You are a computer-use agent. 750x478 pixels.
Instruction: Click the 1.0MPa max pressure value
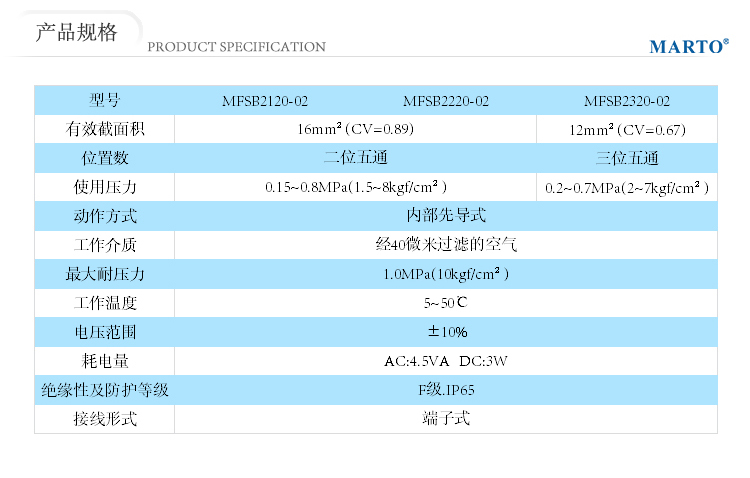(x=446, y=274)
